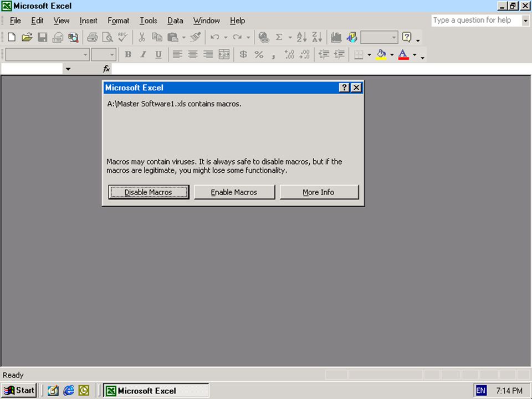This screenshot has height=399, width=532.
Task: Click the Type a question for help box
Action: [x=477, y=21]
